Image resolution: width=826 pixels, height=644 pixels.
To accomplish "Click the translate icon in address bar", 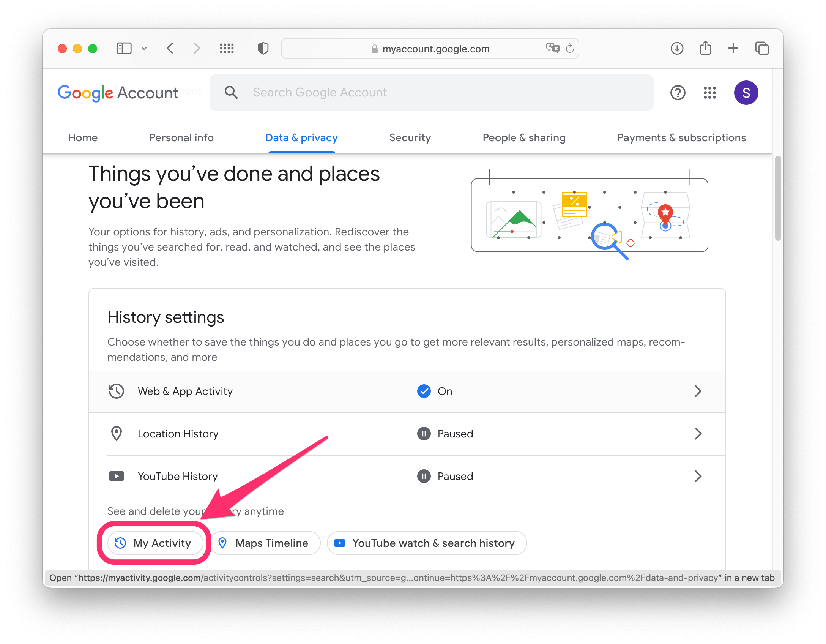I will [x=553, y=49].
